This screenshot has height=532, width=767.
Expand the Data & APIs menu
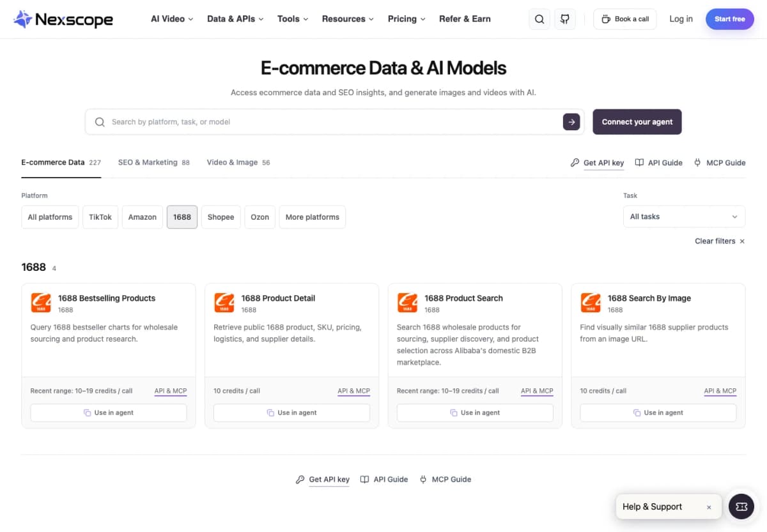coord(235,19)
